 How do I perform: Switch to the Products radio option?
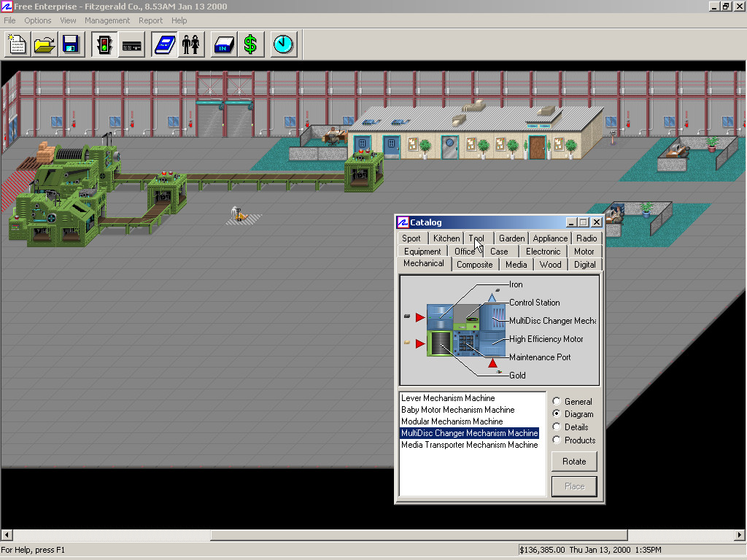pos(557,440)
